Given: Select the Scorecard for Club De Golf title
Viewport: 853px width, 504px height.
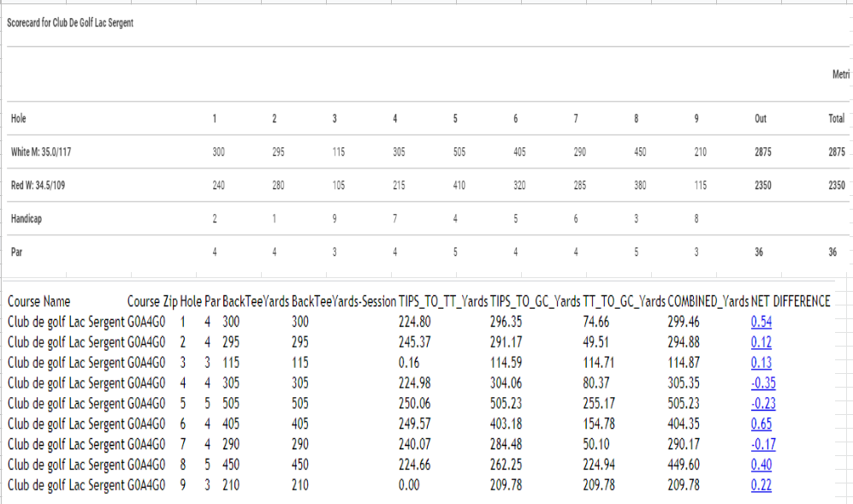Looking at the screenshot, I should [x=70, y=23].
